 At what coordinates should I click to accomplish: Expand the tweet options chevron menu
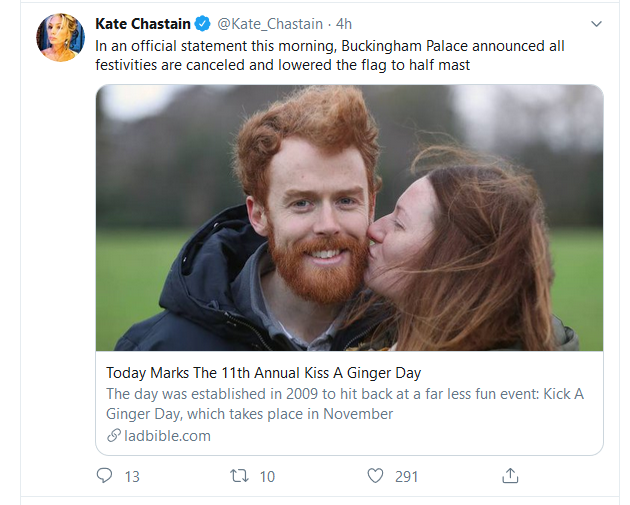pos(597,23)
